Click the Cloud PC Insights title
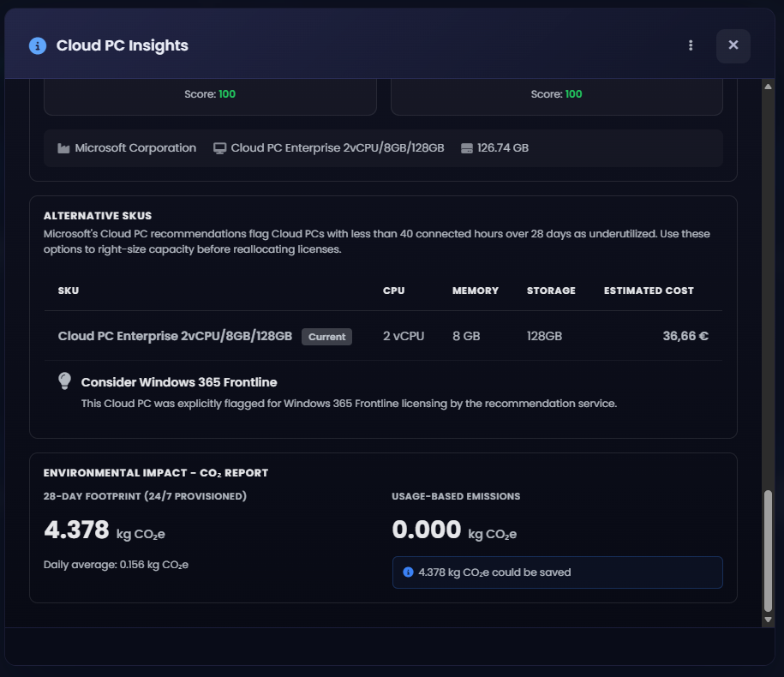Viewport: 784px width, 677px height. coord(122,45)
